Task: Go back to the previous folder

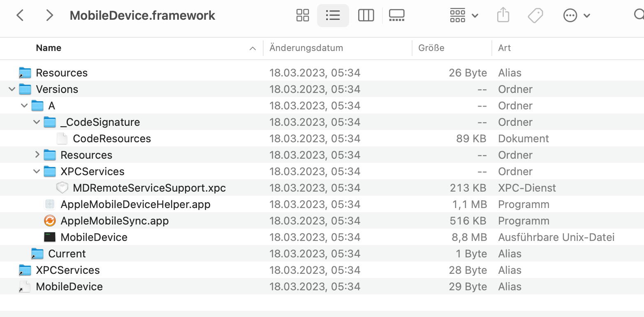Action: (20, 16)
